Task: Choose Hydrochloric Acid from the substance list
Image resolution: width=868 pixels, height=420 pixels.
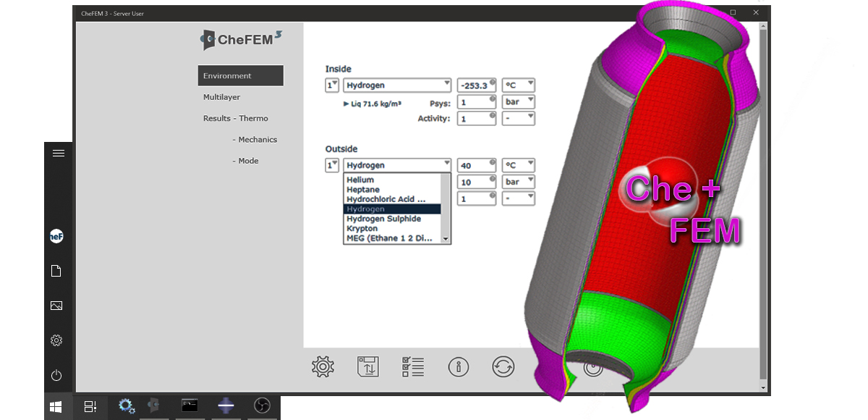Action: (392, 199)
